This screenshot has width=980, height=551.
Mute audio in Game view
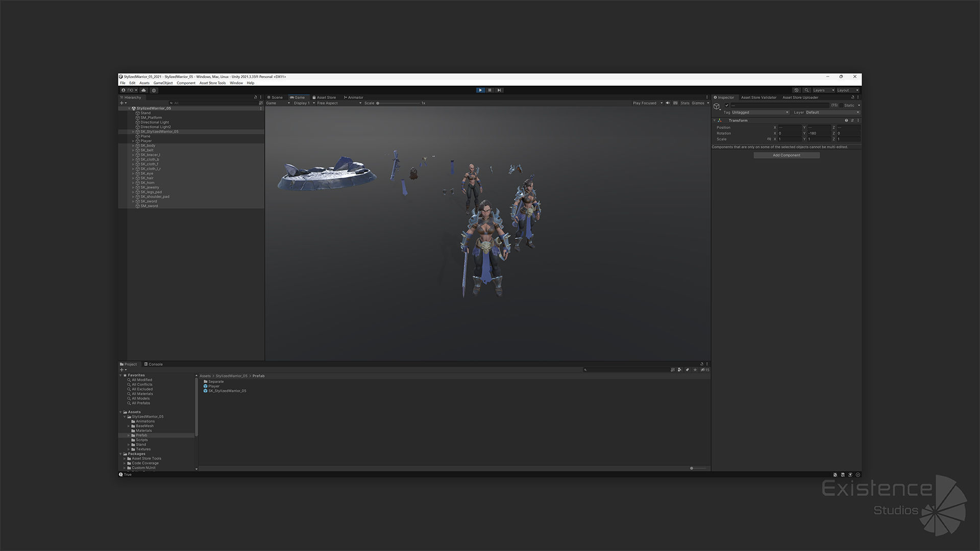(668, 103)
